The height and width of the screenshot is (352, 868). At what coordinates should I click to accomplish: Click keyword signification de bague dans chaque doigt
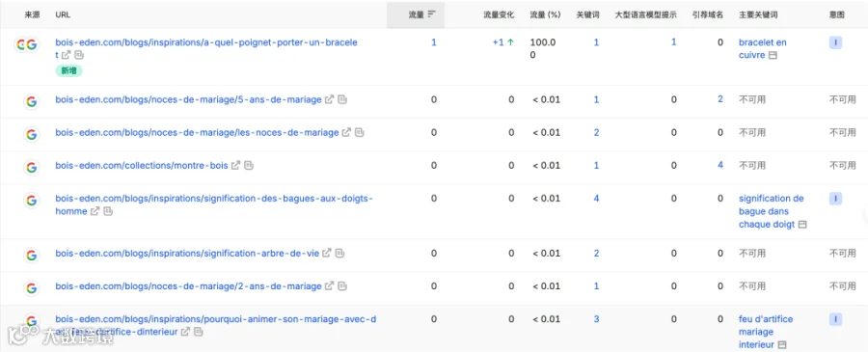coord(772,211)
